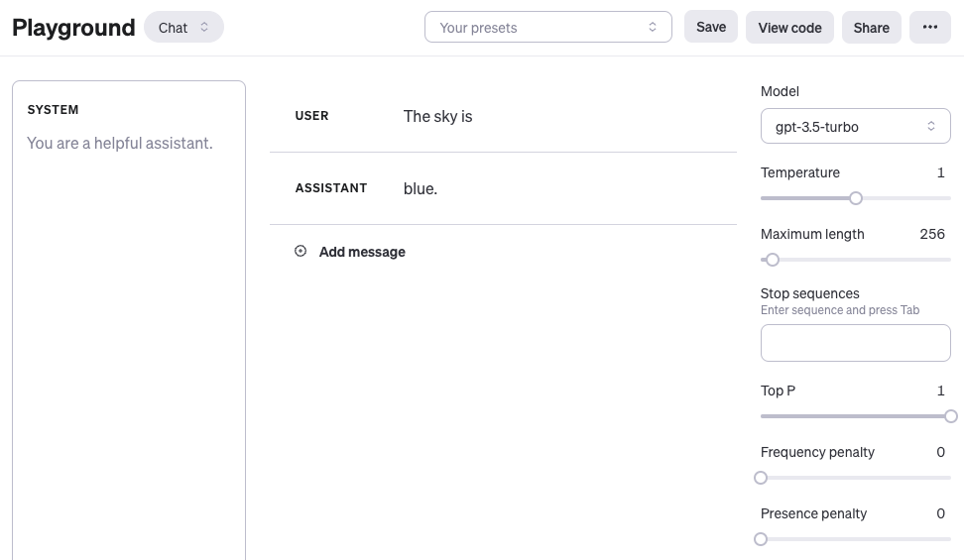Click the Presence penalty slider handle

[761, 539]
